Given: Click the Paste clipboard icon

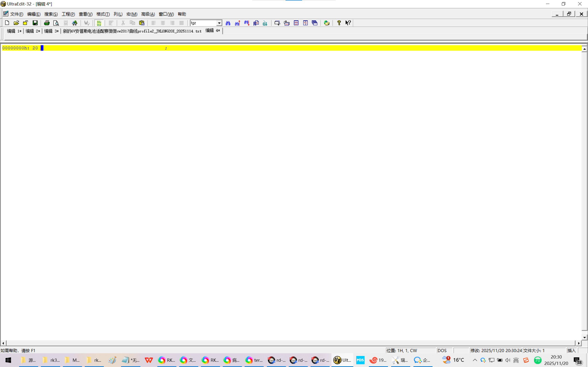Looking at the screenshot, I should pos(142,23).
